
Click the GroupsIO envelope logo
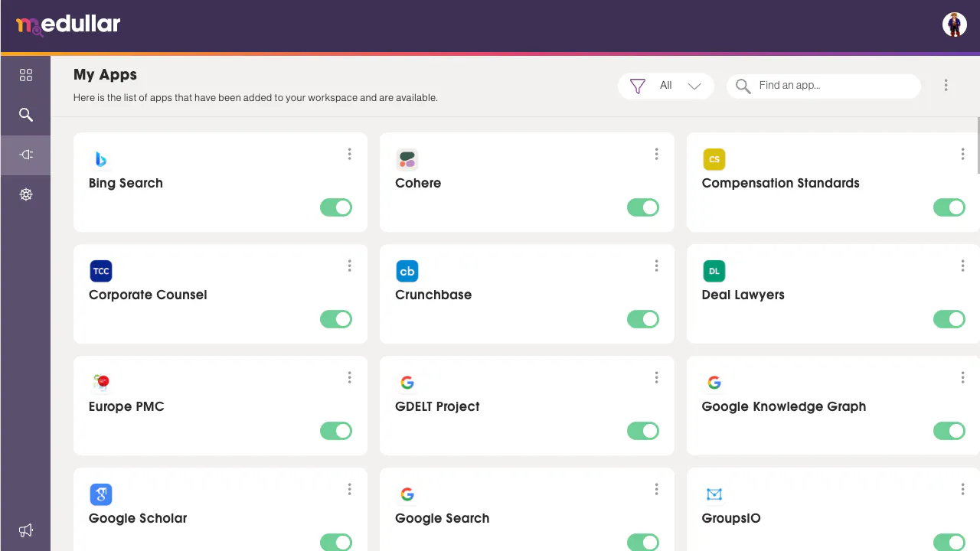tap(714, 494)
